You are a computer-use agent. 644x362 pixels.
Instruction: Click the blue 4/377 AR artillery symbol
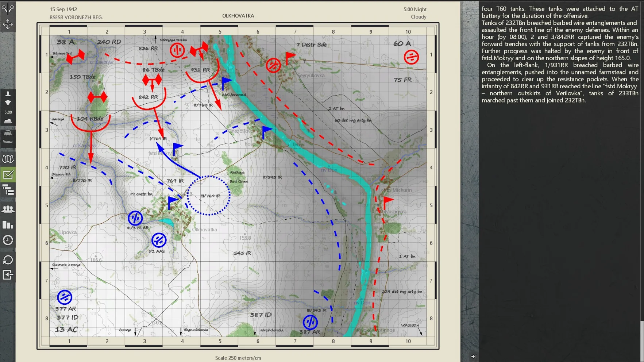tap(135, 218)
